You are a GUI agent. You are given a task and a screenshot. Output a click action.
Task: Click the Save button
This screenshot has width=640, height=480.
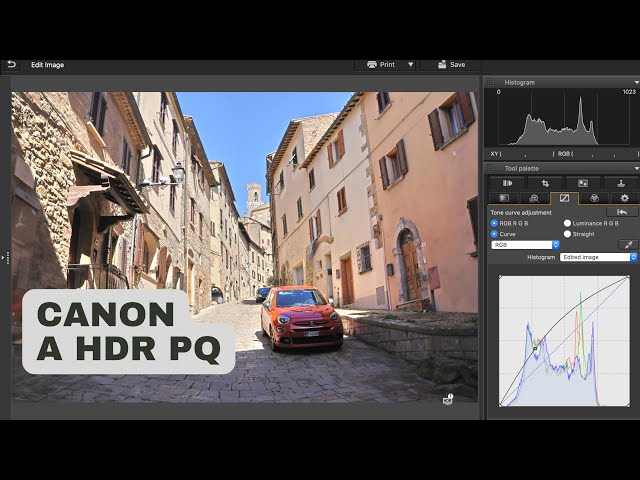[451, 64]
